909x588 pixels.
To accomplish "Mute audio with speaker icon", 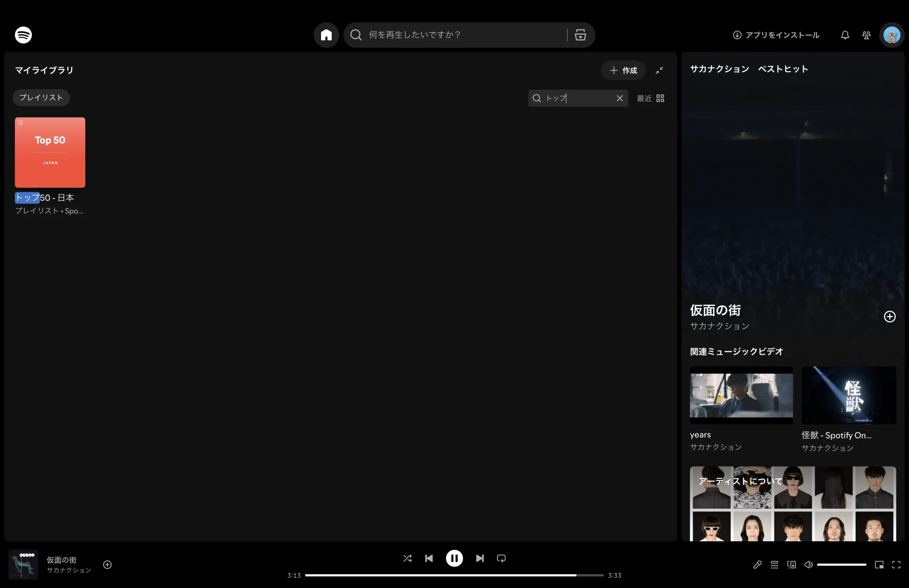I will tap(808, 564).
